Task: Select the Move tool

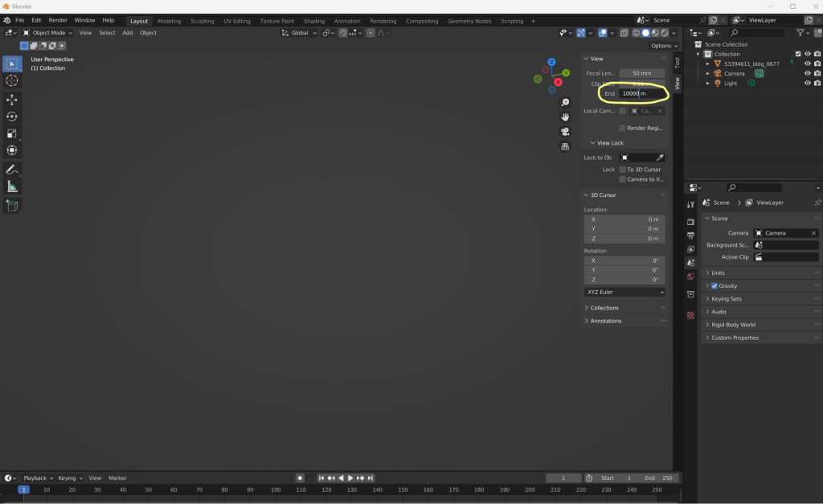Action: pos(12,100)
